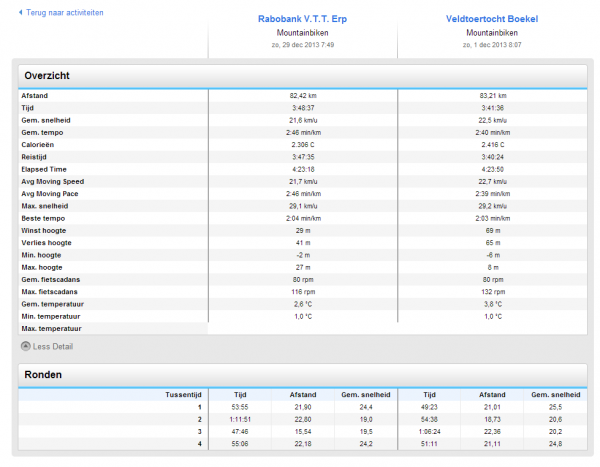Click the 82,42 km distance value
The width and height of the screenshot is (600, 467).
(302, 96)
